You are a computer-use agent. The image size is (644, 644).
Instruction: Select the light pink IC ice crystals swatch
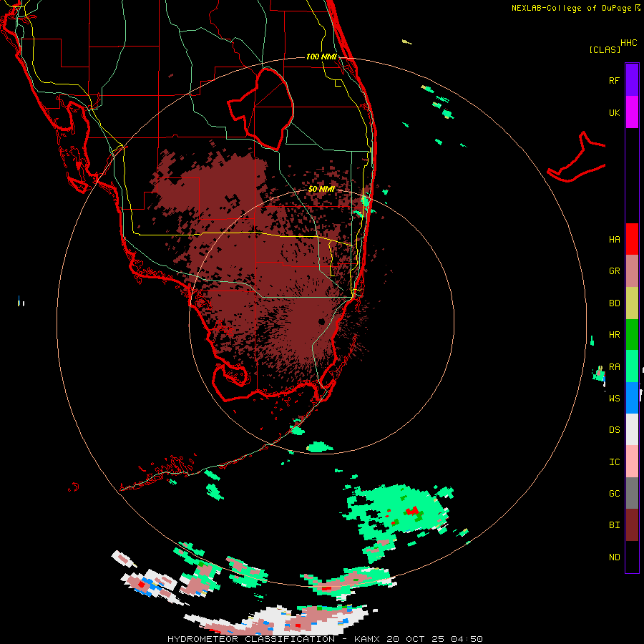[x=632, y=462]
